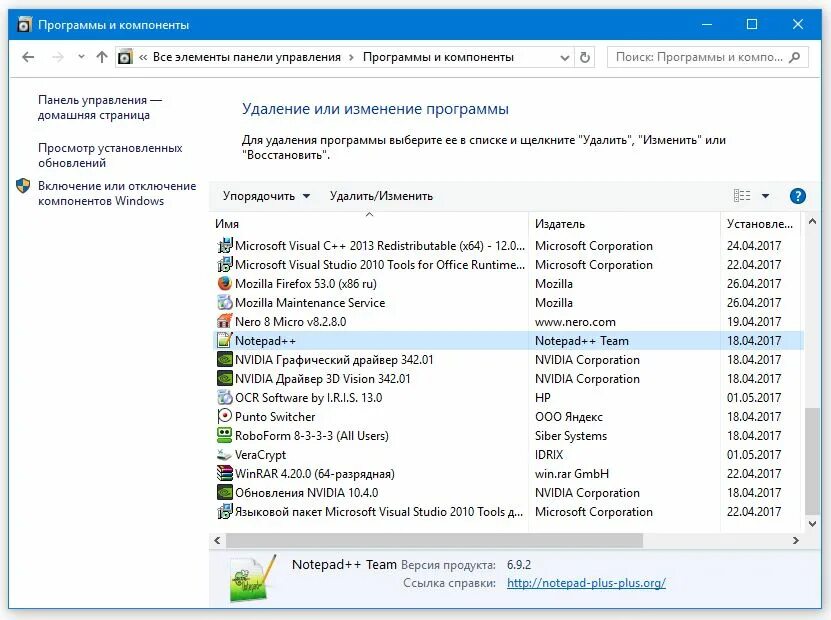Click the Siber Systems publisher cell

coord(571,436)
